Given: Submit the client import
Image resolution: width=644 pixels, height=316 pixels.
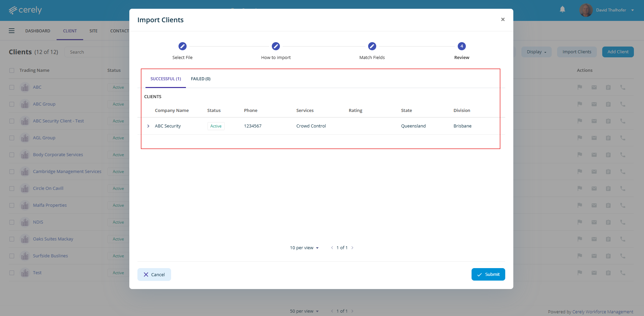Looking at the screenshot, I should tap(488, 275).
